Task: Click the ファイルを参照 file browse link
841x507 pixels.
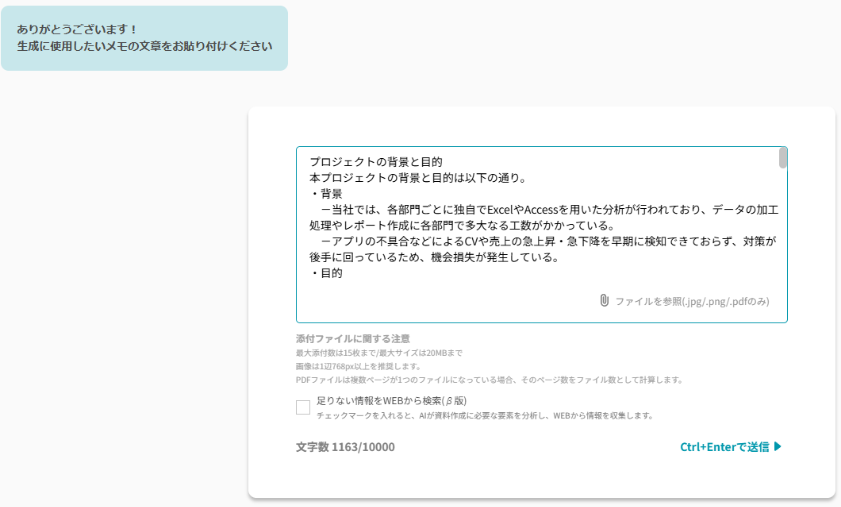Action: click(692, 301)
